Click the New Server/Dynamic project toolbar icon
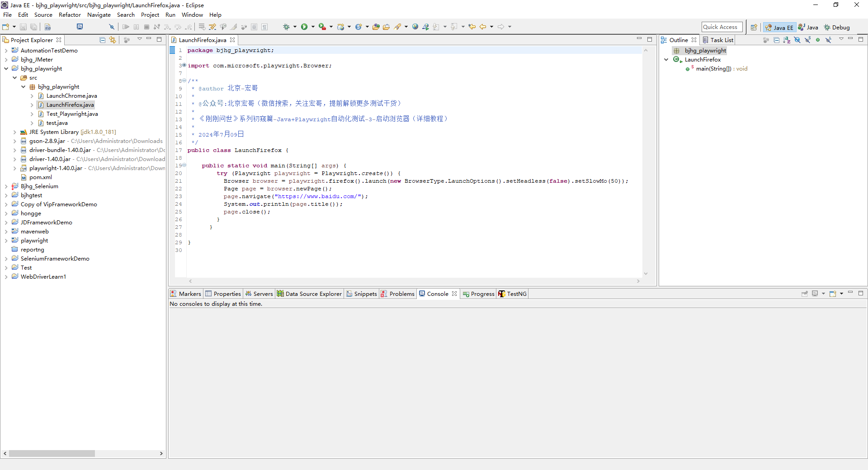The image size is (868, 470). (x=341, y=27)
